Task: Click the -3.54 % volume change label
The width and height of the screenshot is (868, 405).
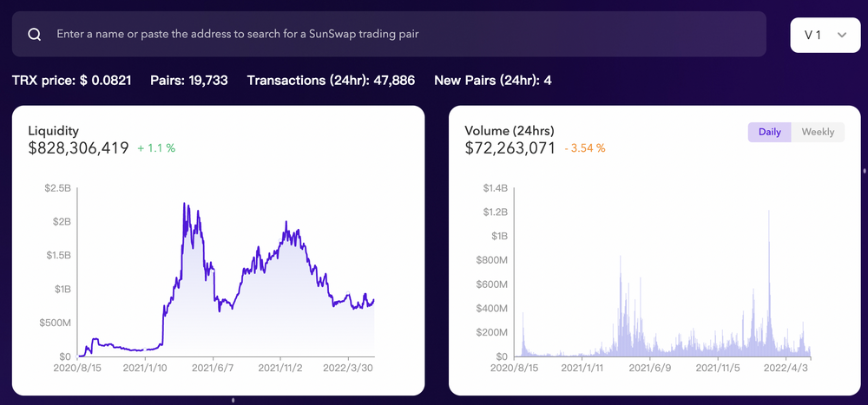Action: 584,148
